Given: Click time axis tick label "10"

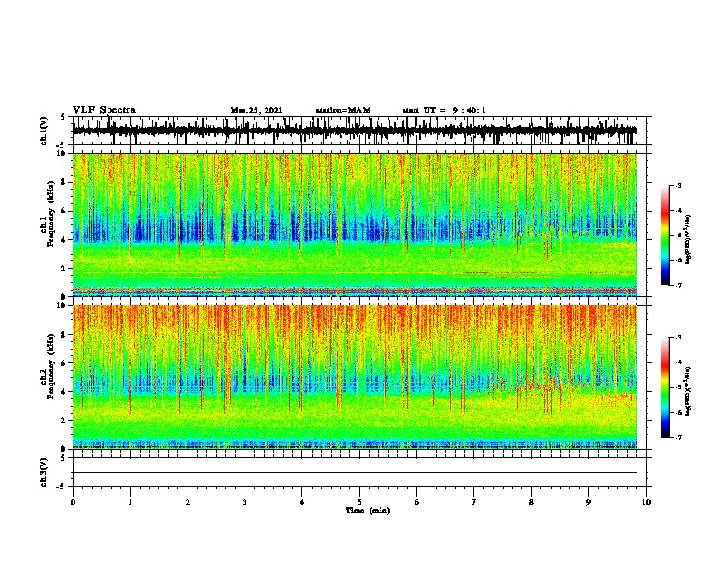Looking at the screenshot, I should coord(646,502).
